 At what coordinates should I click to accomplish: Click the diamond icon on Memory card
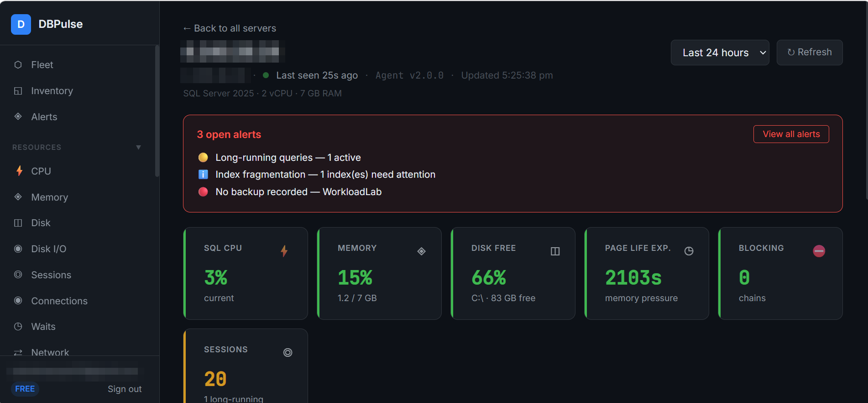[422, 251]
